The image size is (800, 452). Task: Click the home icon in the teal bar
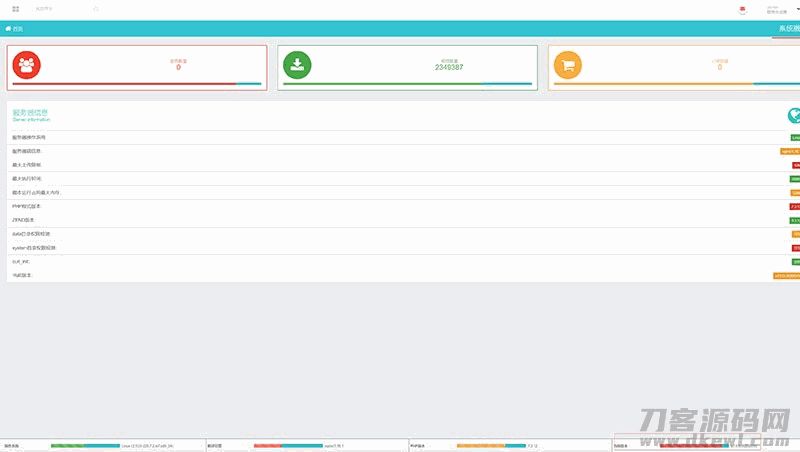point(8,29)
